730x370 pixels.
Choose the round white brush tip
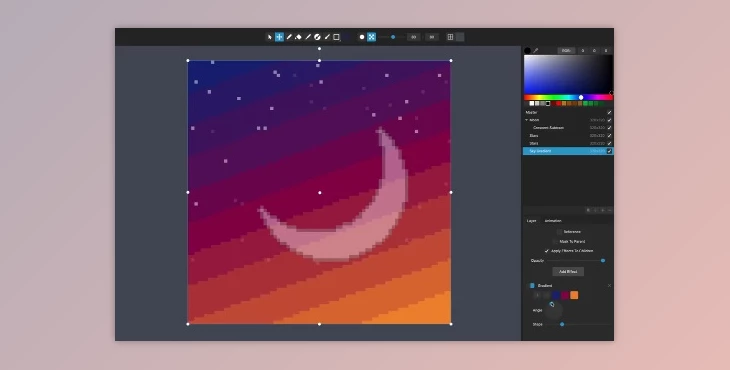pyautogui.click(x=362, y=37)
